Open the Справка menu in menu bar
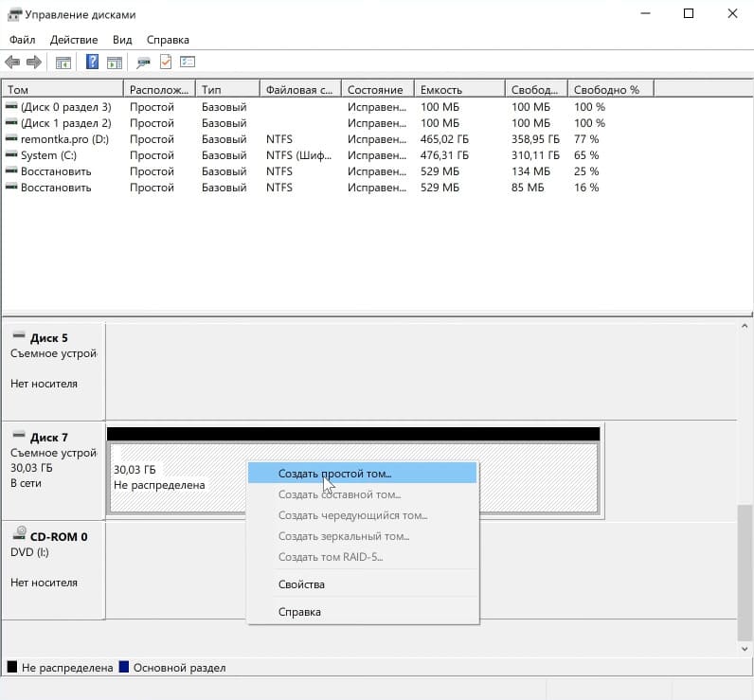This screenshot has width=754, height=700. pyautogui.click(x=168, y=40)
